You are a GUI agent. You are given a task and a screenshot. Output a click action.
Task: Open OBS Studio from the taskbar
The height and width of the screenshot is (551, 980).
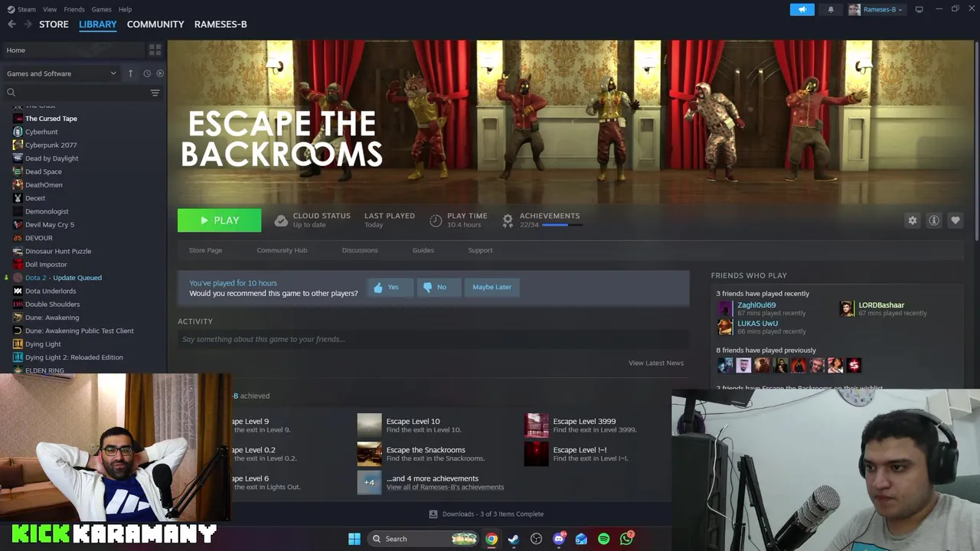point(536,539)
